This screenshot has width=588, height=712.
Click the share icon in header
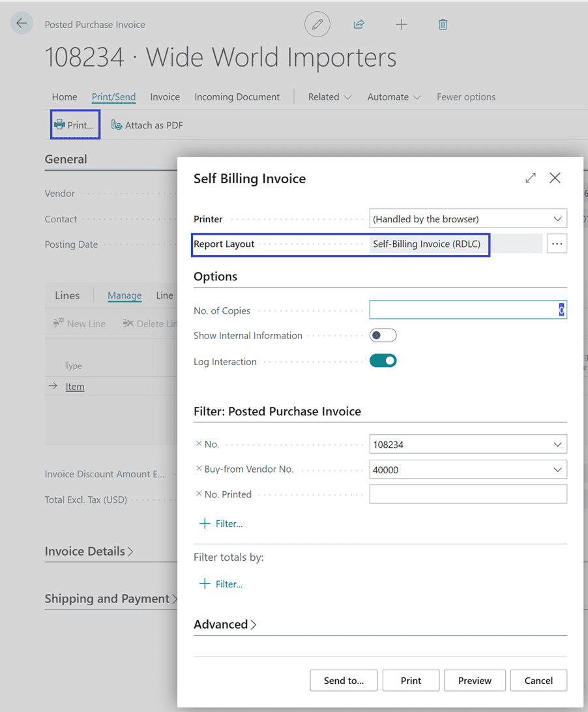(359, 25)
